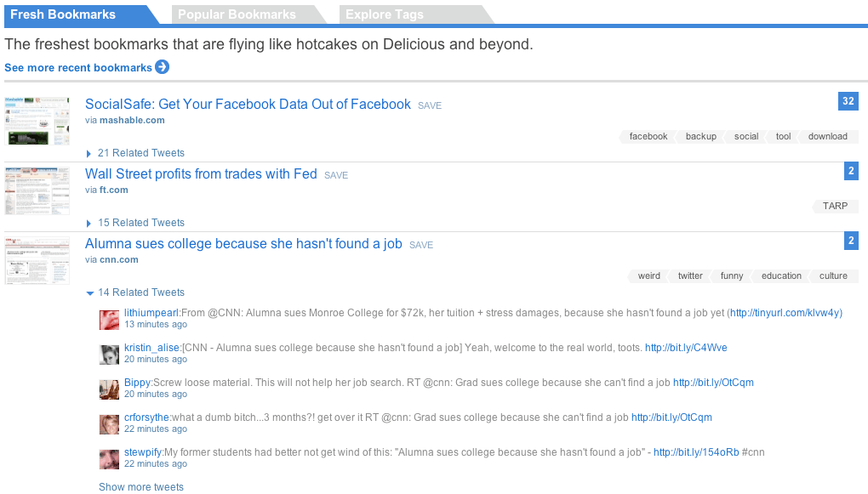868x494 pixels.
Task: Open lithiumpearl's avatar image
Action: 109,320
